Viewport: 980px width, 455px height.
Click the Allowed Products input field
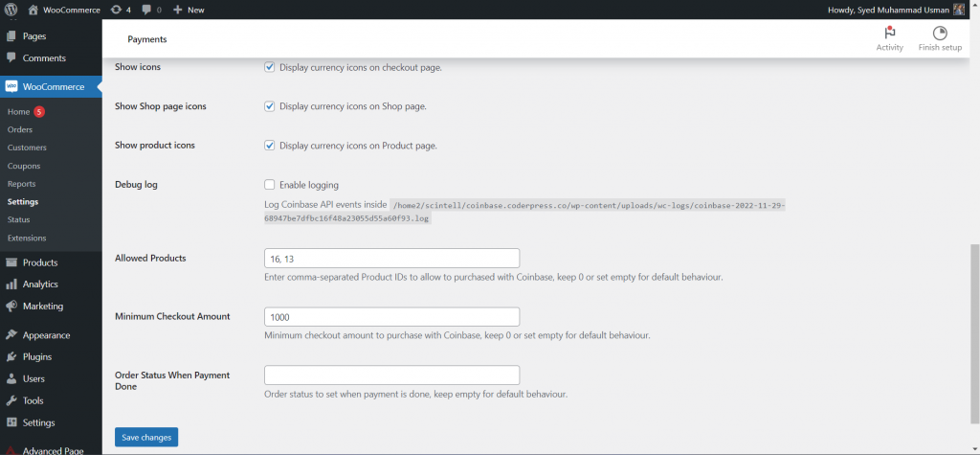pyautogui.click(x=391, y=258)
